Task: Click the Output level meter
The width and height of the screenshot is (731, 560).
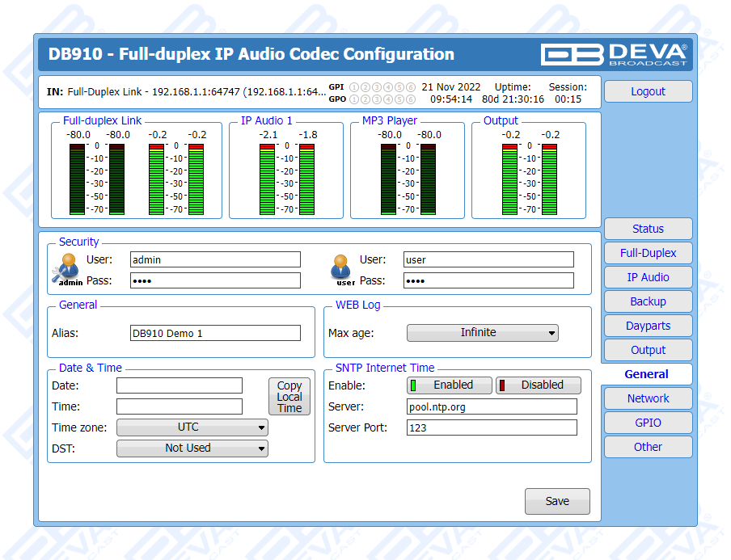Action: 529,178
